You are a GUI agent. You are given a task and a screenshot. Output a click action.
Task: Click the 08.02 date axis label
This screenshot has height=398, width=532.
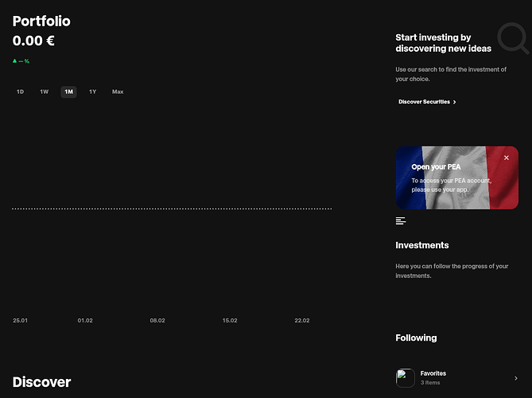click(157, 320)
